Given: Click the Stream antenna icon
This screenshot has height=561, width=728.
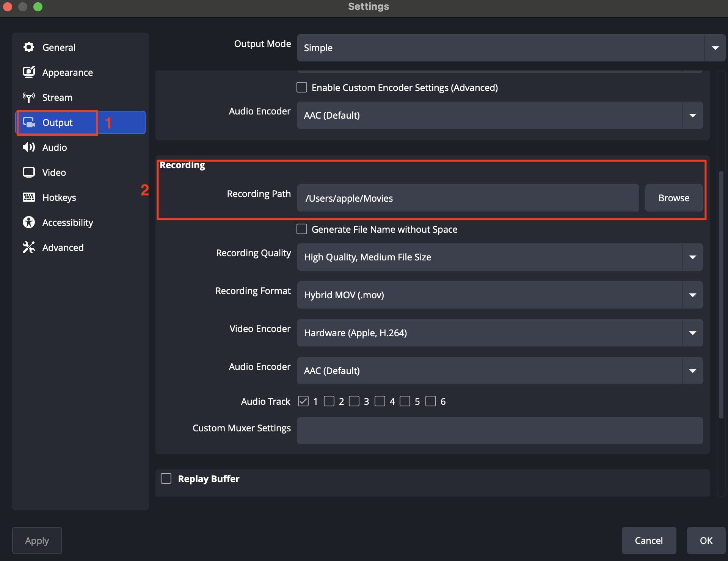Looking at the screenshot, I should tap(29, 97).
